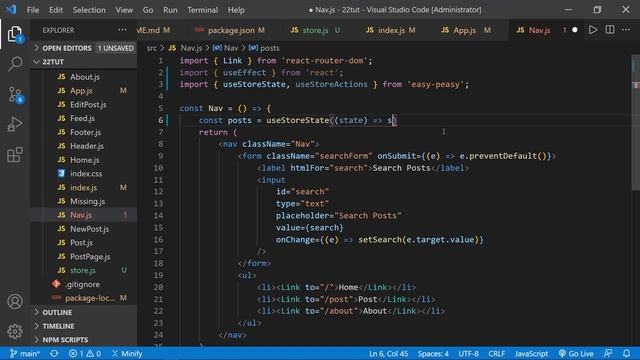Open the Help menu
Screen dimensions: 640x360
[236, 10]
